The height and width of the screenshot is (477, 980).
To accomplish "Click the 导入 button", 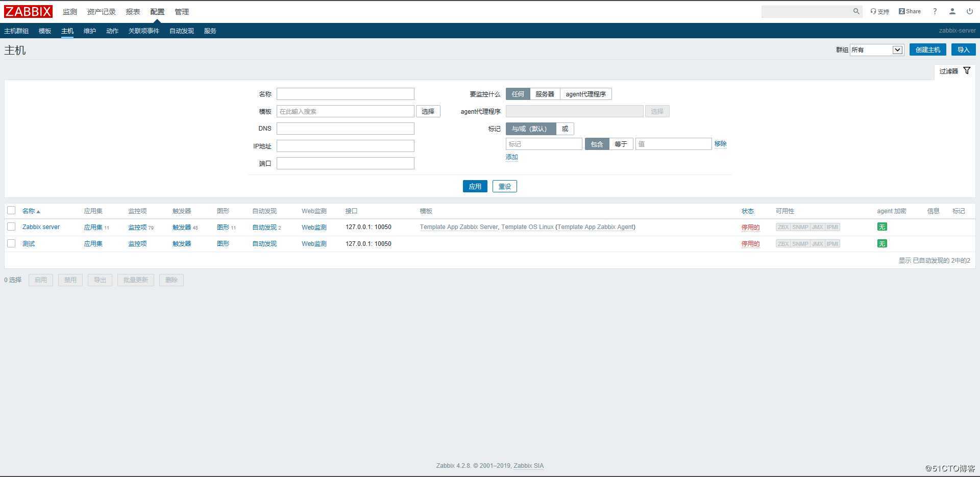I will click(963, 49).
